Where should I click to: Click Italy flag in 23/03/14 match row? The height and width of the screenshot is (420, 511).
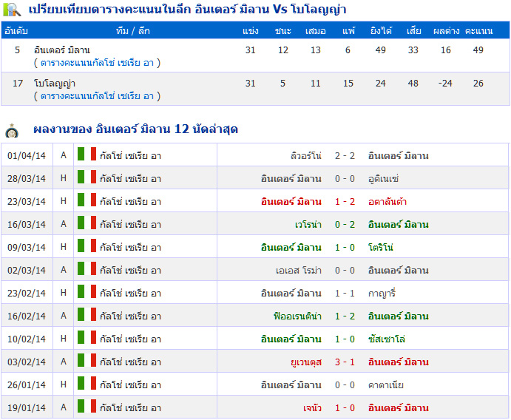[x=87, y=200]
